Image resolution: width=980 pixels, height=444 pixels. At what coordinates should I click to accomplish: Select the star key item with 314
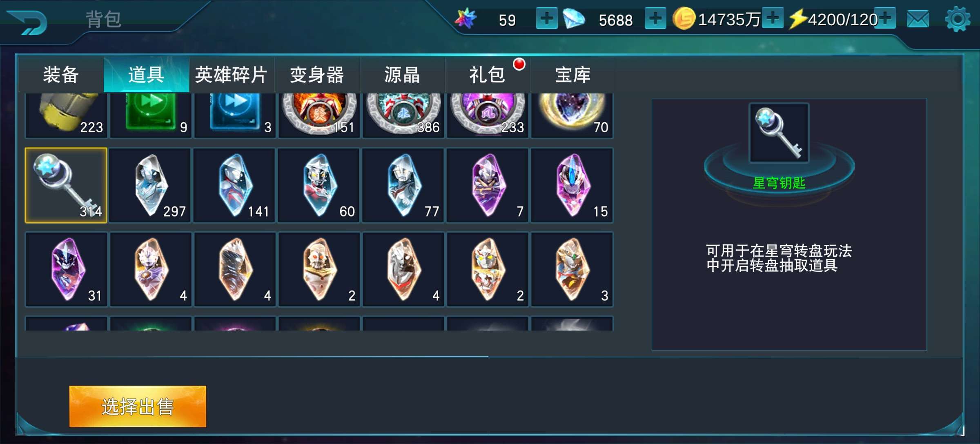point(66,185)
